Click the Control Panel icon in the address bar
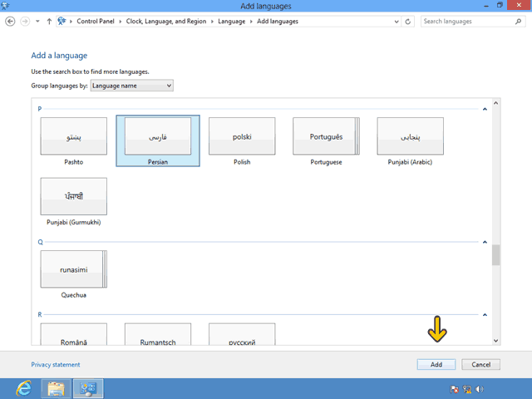Image resolution: width=532 pixels, height=399 pixels. pyautogui.click(x=62, y=21)
